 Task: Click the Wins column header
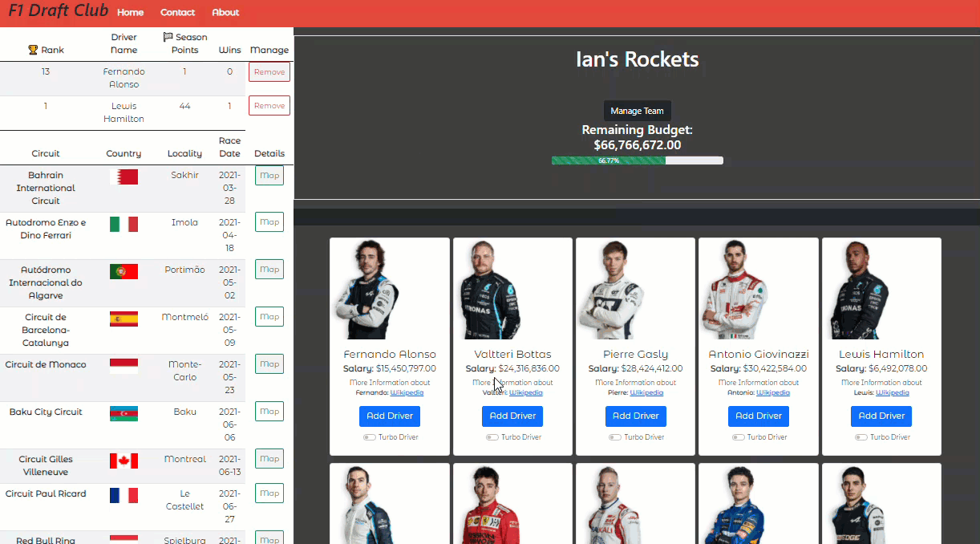pos(230,50)
